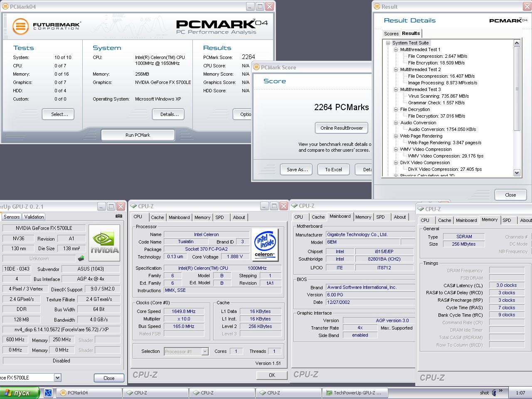Open Mainboard tab in Memory CPU-Z window
Image resolution: width=532 pixels, height=399 pixels.
pos(466,220)
